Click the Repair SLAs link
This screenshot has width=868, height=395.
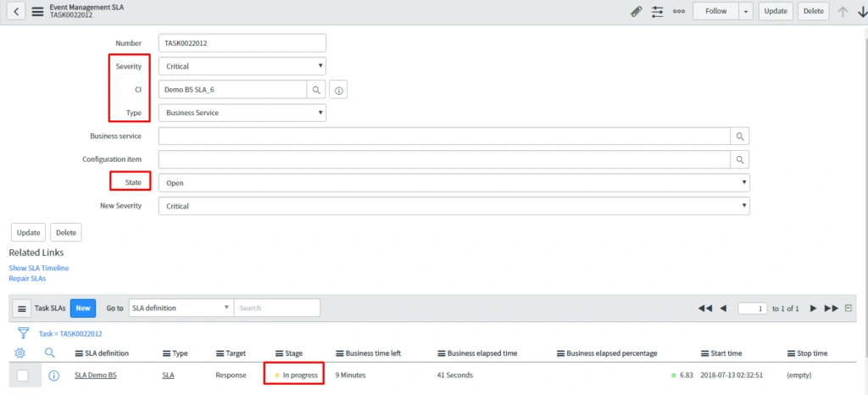[x=27, y=278]
